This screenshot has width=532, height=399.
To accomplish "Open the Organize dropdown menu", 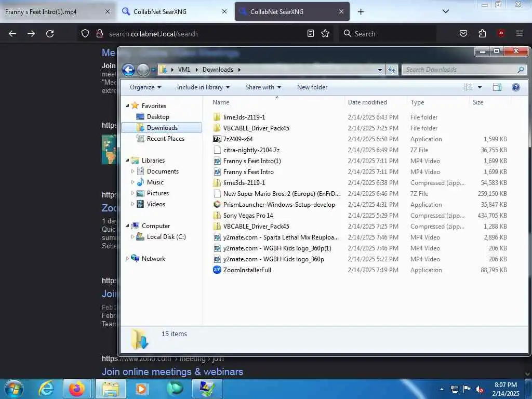I will tap(145, 87).
